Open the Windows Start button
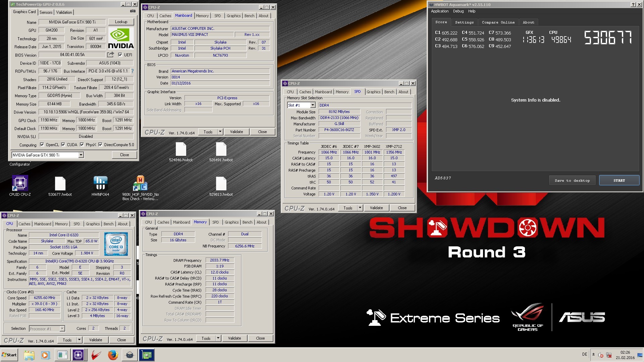This screenshot has height=362, width=644. point(9,355)
